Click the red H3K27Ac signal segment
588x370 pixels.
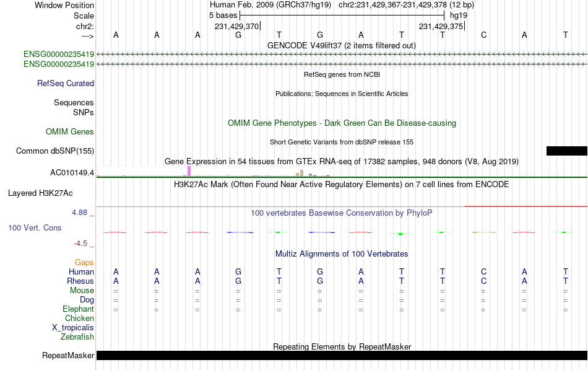click(x=525, y=206)
